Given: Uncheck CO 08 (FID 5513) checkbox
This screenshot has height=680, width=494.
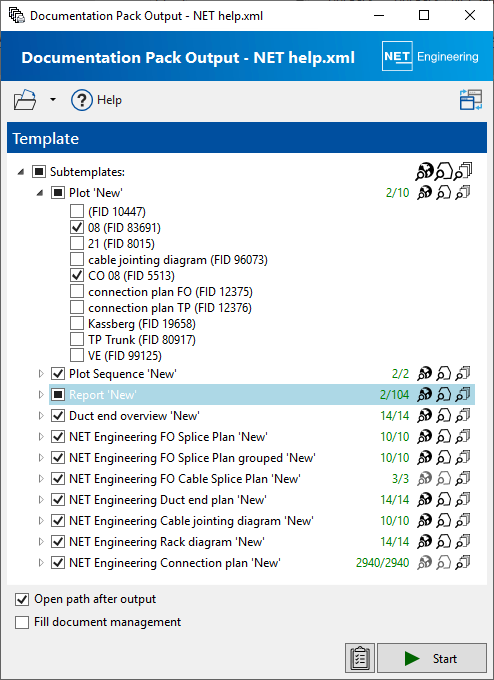Looking at the screenshot, I should pos(77,275).
